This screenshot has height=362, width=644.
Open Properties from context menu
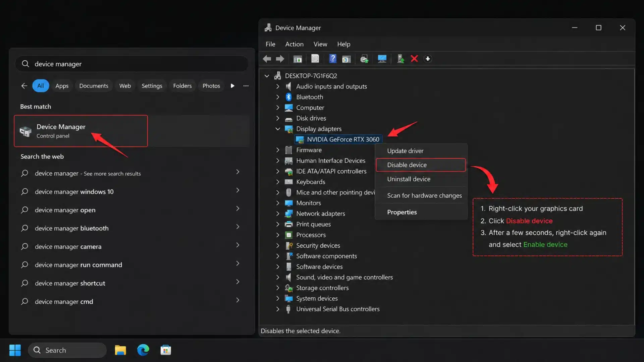click(x=421, y=212)
